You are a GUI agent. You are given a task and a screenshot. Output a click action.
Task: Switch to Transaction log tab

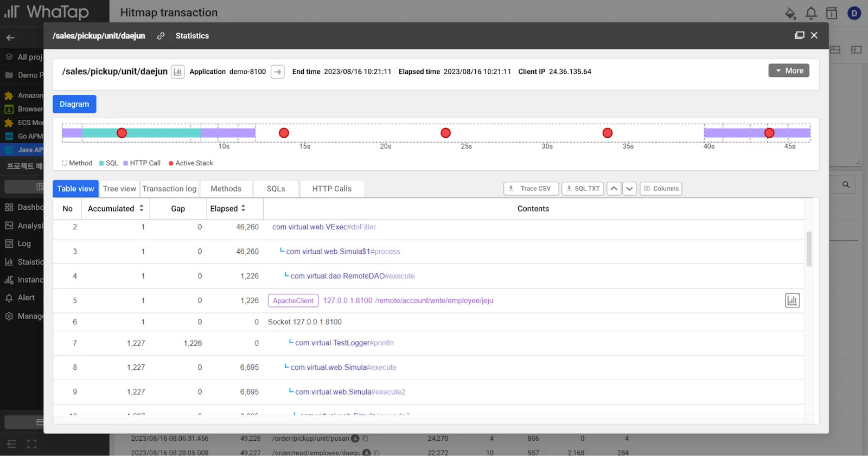pyautogui.click(x=169, y=189)
